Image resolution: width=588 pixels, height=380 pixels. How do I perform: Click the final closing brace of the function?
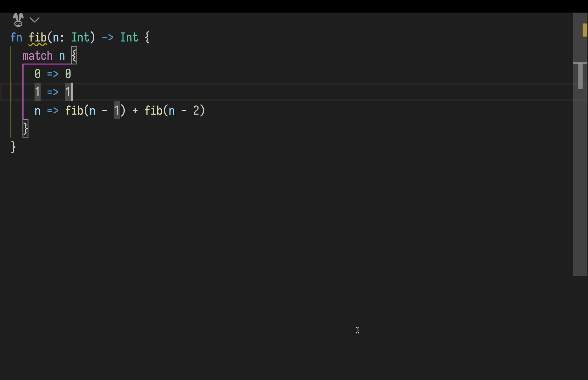pyautogui.click(x=13, y=147)
